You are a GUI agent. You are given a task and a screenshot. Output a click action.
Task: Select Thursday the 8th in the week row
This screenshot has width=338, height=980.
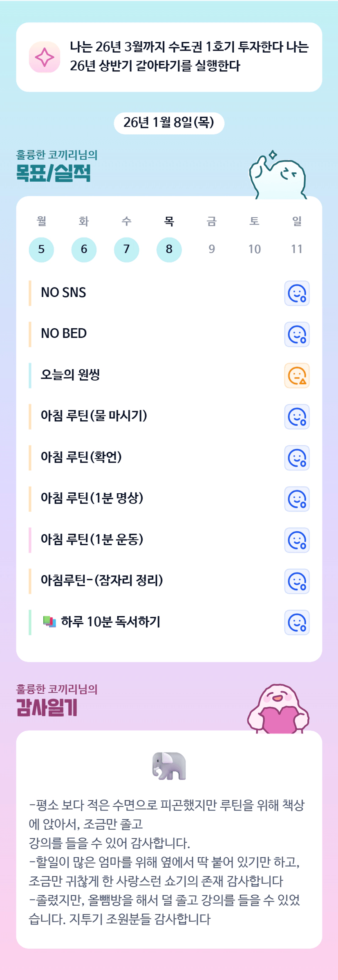point(169,249)
